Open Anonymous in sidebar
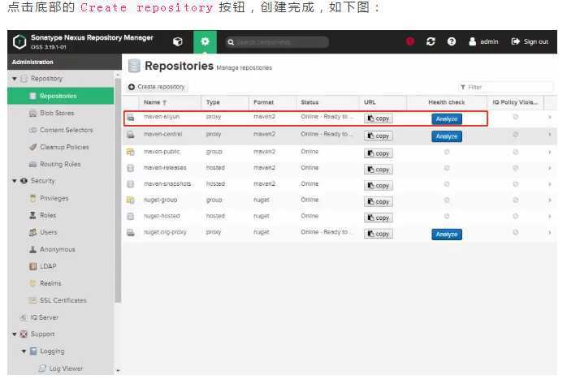567x392 pixels. [x=58, y=249]
